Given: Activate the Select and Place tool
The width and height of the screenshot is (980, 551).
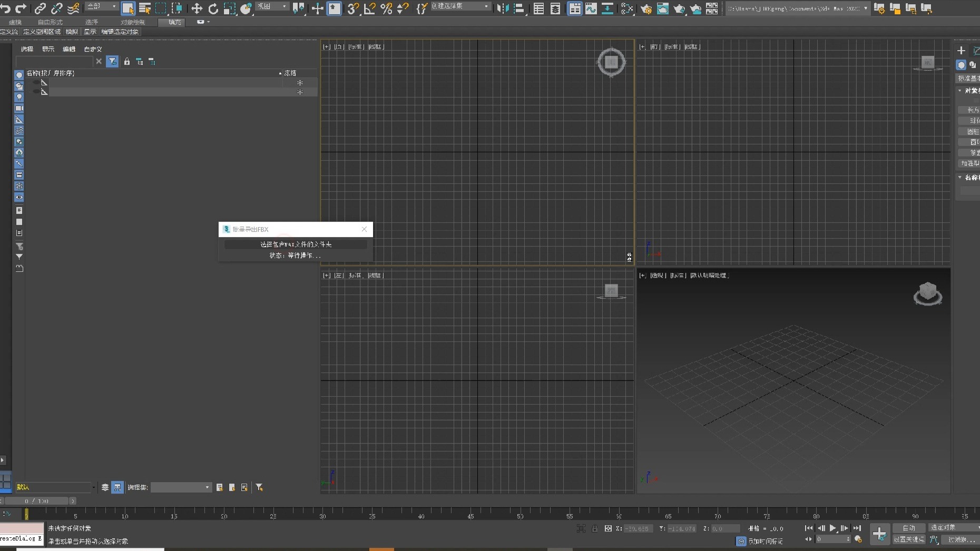Looking at the screenshot, I should [x=246, y=8].
